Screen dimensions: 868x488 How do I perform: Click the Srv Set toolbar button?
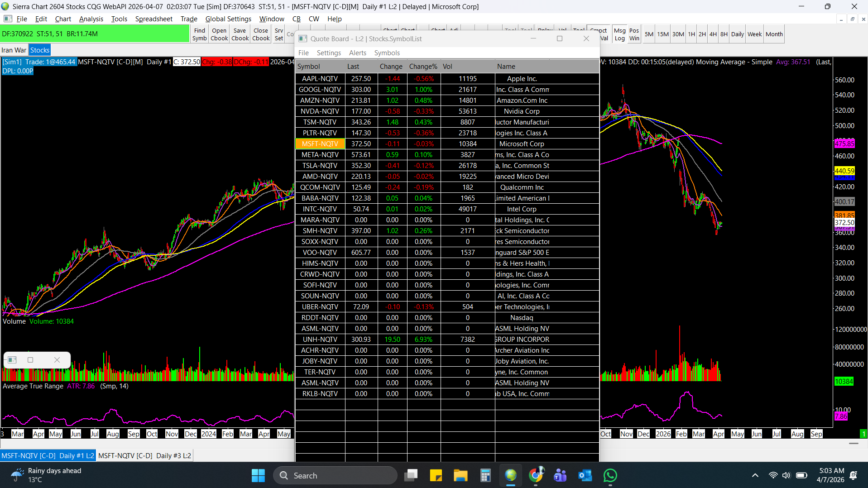click(x=279, y=34)
